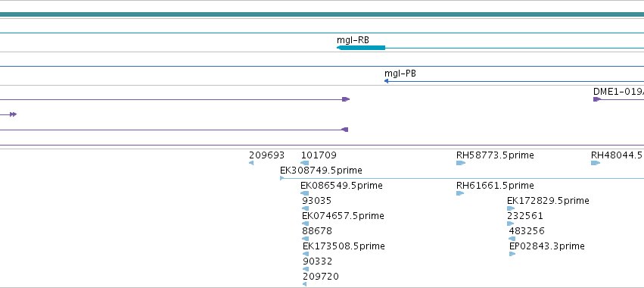Image resolution: width=644 pixels, height=288 pixels.
Task: Click the 209693 feature arrow
Action: 251,163
